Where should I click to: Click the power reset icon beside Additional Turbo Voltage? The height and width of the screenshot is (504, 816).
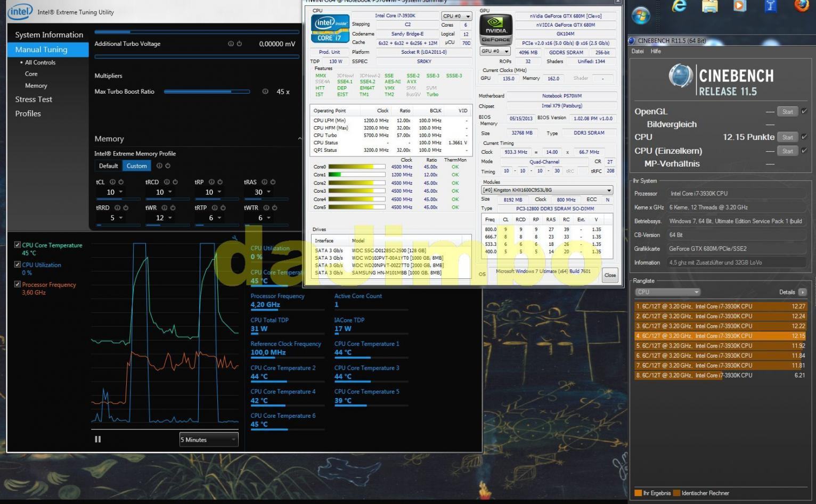(x=239, y=44)
